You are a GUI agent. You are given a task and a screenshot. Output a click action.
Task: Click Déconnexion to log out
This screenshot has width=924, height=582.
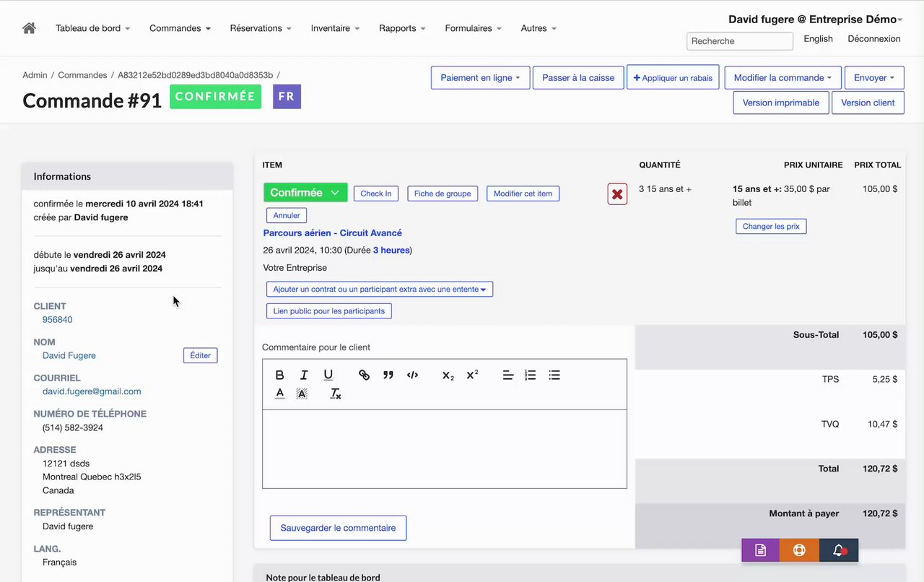[874, 39]
